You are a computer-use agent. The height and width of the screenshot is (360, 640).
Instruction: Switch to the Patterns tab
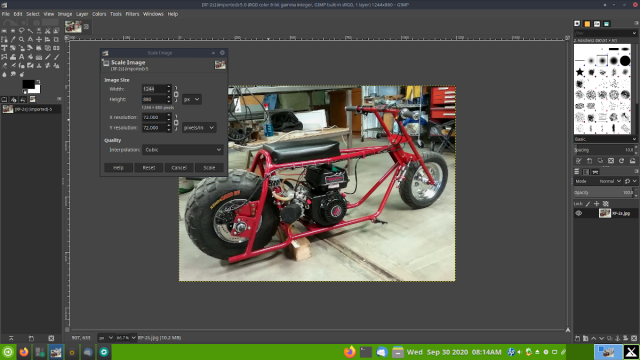tap(587, 24)
